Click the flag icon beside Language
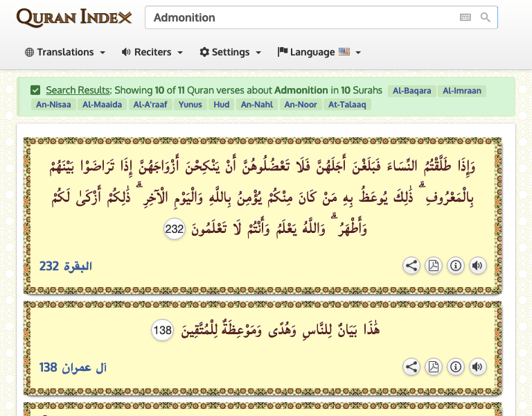The width and height of the screenshot is (532, 416). coord(283,51)
